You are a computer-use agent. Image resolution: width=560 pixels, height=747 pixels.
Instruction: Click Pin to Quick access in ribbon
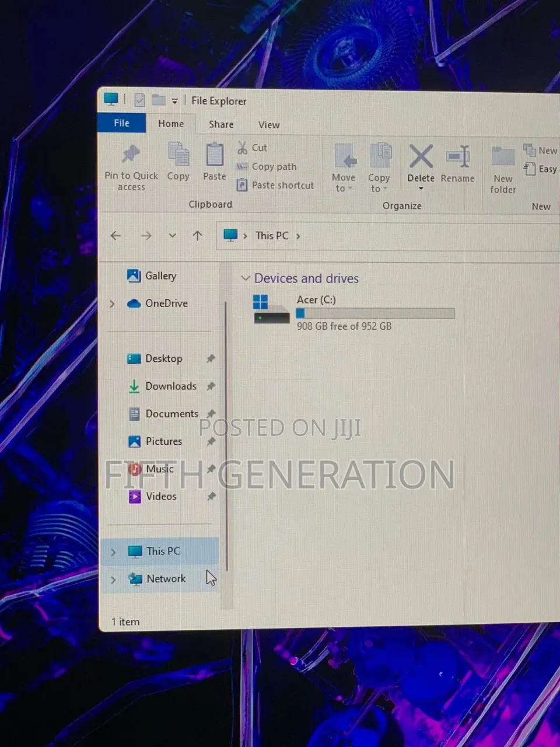click(x=131, y=168)
